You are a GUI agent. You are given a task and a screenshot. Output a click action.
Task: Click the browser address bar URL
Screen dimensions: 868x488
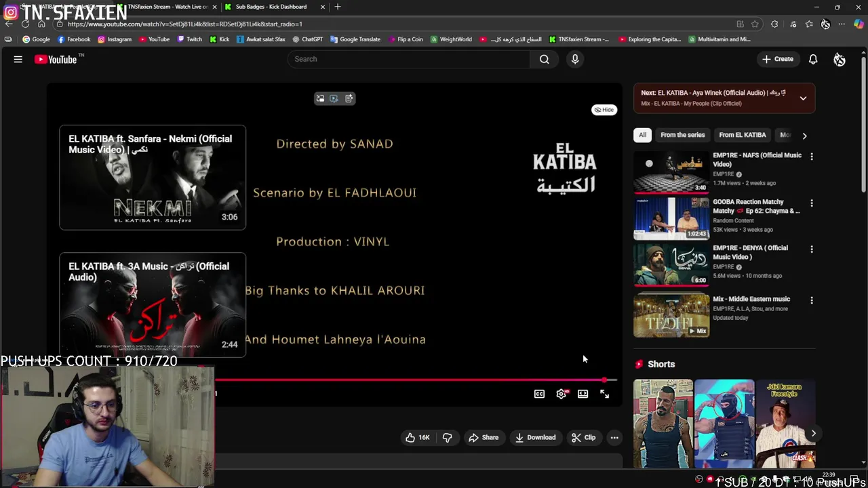(184, 24)
